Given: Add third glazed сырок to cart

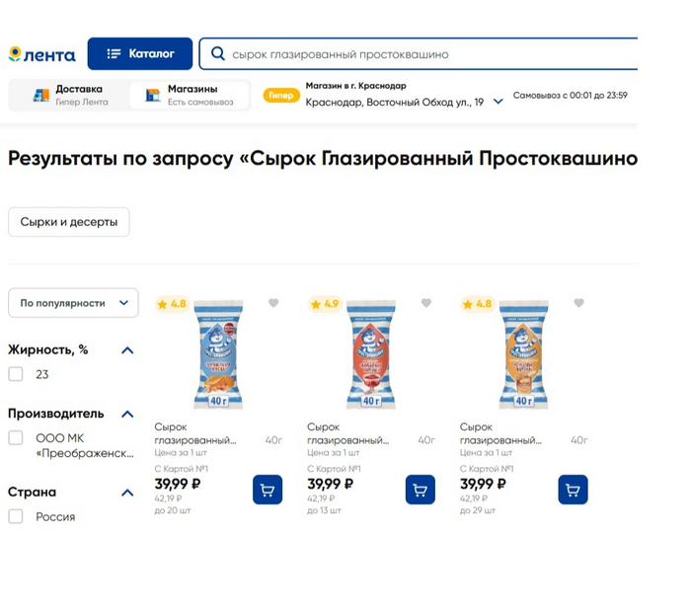Looking at the screenshot, I should point(573,490).
